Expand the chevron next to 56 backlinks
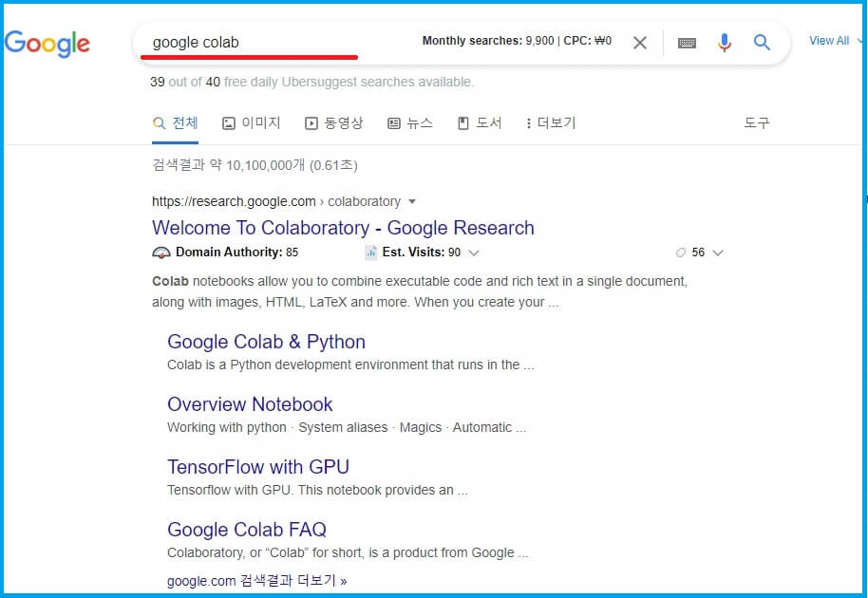Image resolution: width=868 pixels, height=598 pixels. click(718, 252)
